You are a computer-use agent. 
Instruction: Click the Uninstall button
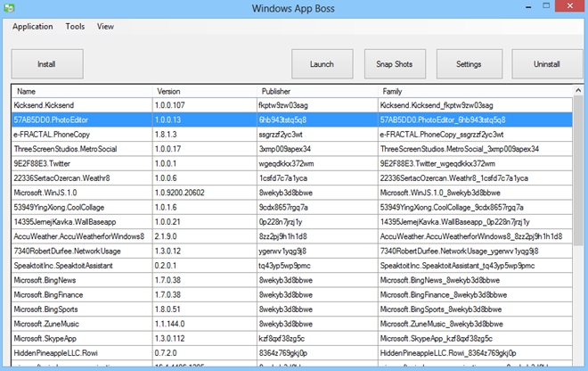547,64
